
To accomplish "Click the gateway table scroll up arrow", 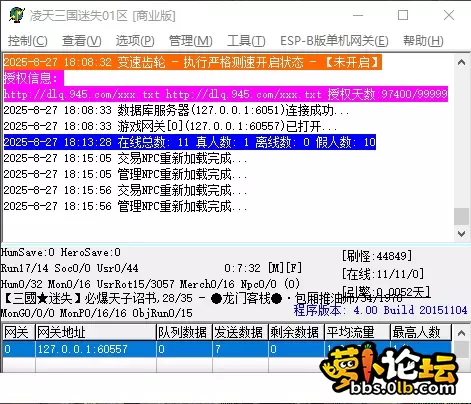I will click(461, 333).
